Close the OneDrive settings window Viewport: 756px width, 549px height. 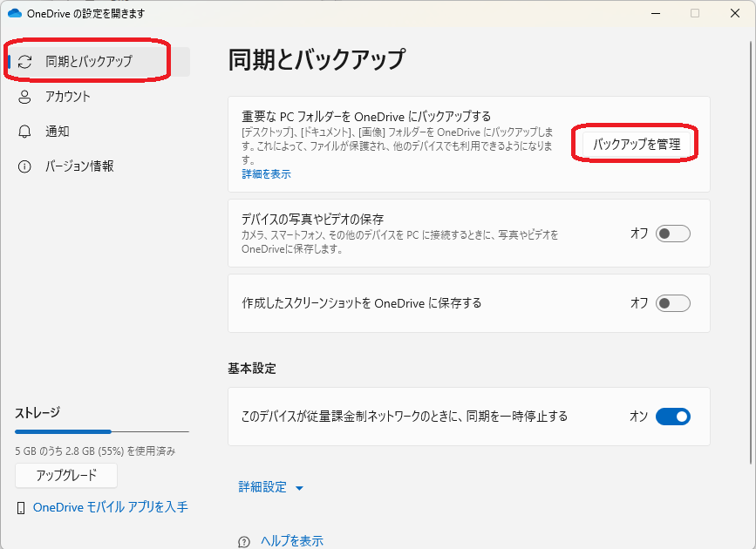coord(735,13)
